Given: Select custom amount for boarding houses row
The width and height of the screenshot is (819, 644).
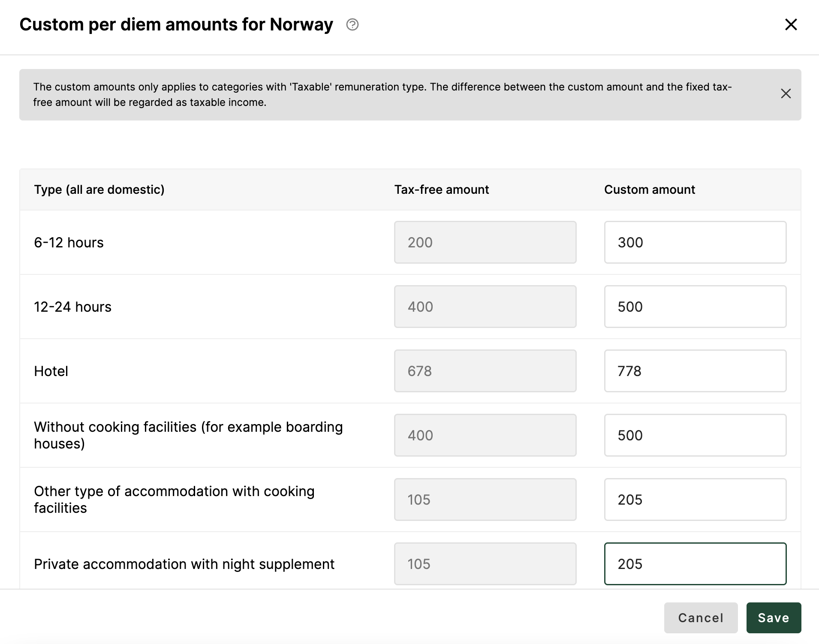Looking at the screenshot, I should tap(695, 435).
